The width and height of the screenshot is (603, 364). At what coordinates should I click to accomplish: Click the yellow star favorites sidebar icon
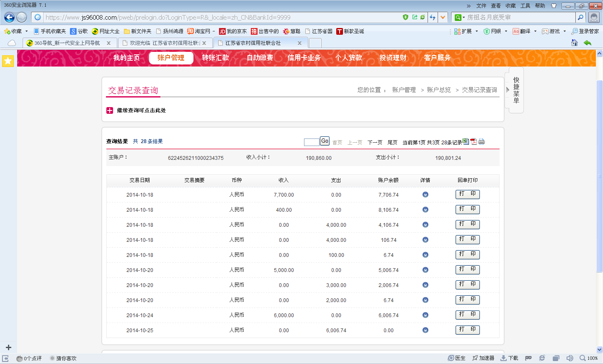(x=8, y=61)
